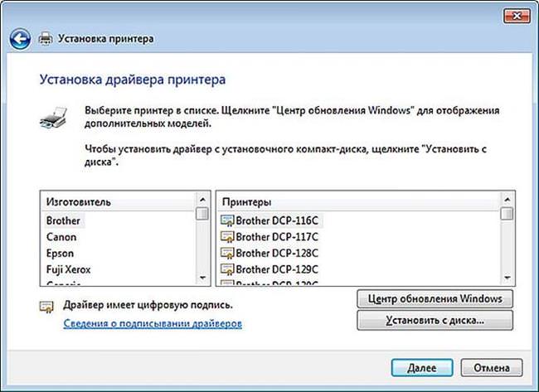Click certificate icon next to Brother DCP-128C
The height and width of the screenshot is (392, 539).
tap(227, 254)
